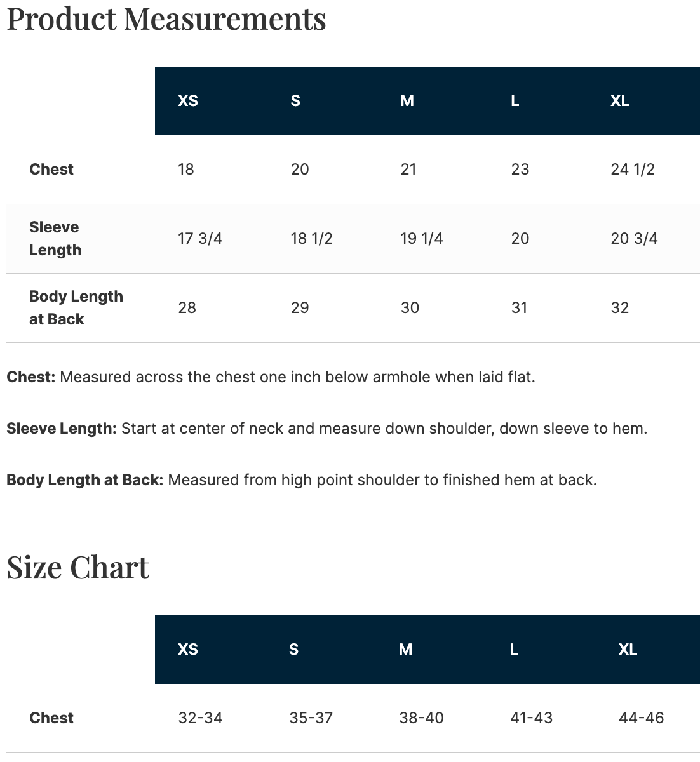Screen dimensions: 700x762
Task: Select the L column header in Size Chart
Action: [x=514, y=650]
